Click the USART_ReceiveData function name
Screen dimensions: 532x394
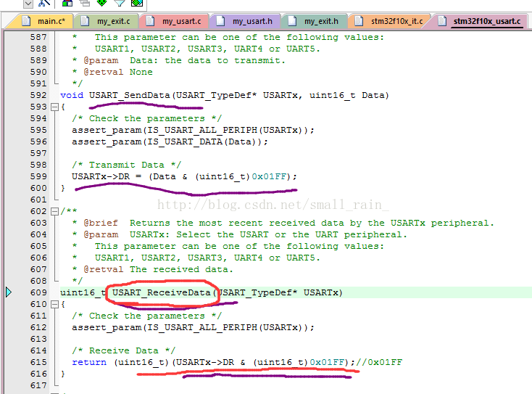[161, 292]
